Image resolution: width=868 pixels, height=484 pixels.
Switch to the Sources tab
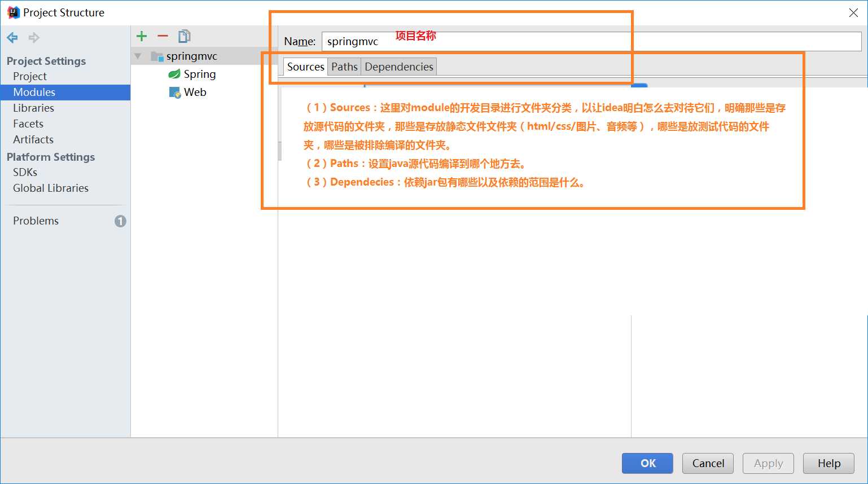[x=305, y=67]
